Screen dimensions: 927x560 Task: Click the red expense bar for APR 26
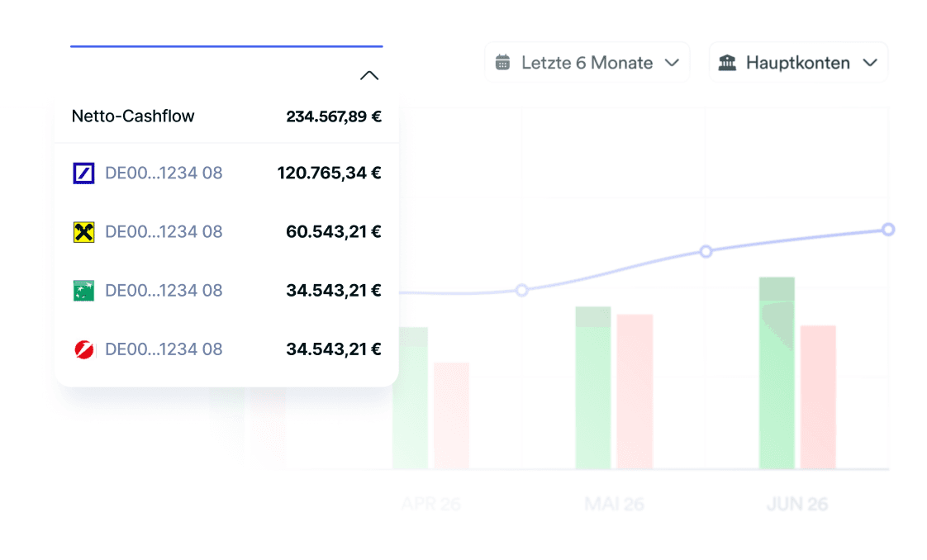click(452, 415)
